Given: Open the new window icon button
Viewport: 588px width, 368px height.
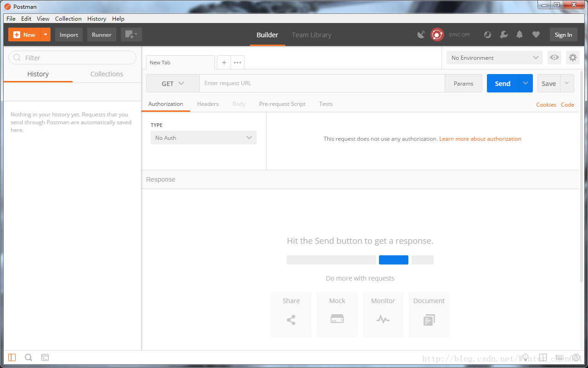Looking at the screenshot, I should tap(131, 34).
